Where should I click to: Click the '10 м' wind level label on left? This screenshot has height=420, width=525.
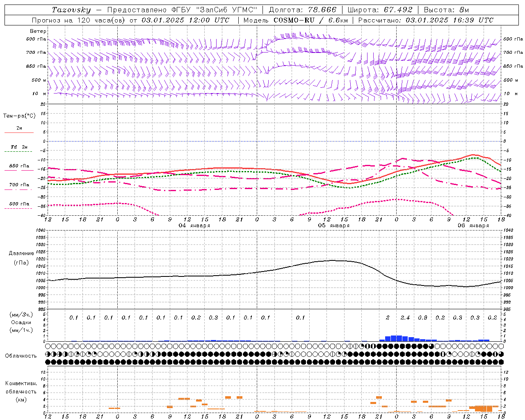pyautogui.click(x=39, y=94)
